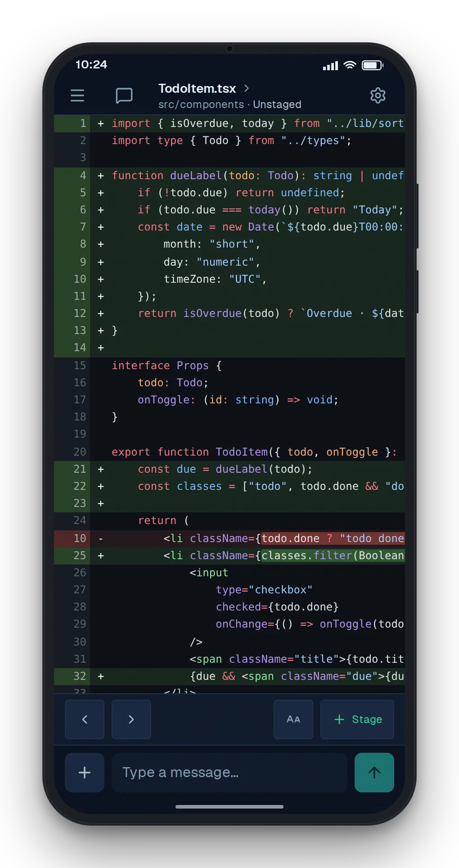Focus the Type a message field
Screen dimensions: 459x868
(x=229, y=773)
